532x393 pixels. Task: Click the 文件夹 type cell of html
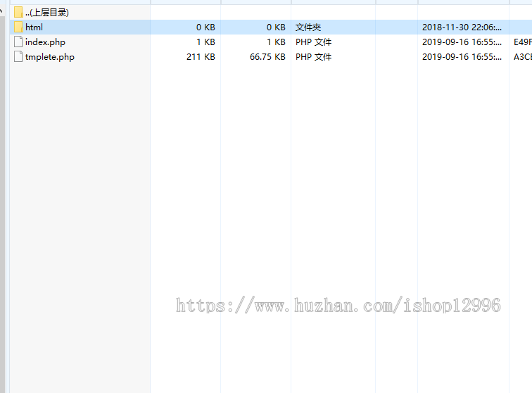308,27
